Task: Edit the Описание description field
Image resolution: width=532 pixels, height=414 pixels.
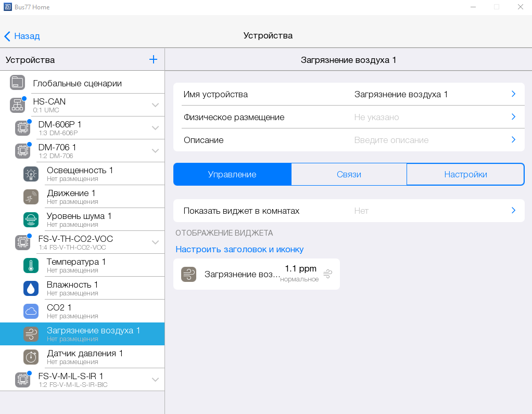Action: tap(349, 140)
